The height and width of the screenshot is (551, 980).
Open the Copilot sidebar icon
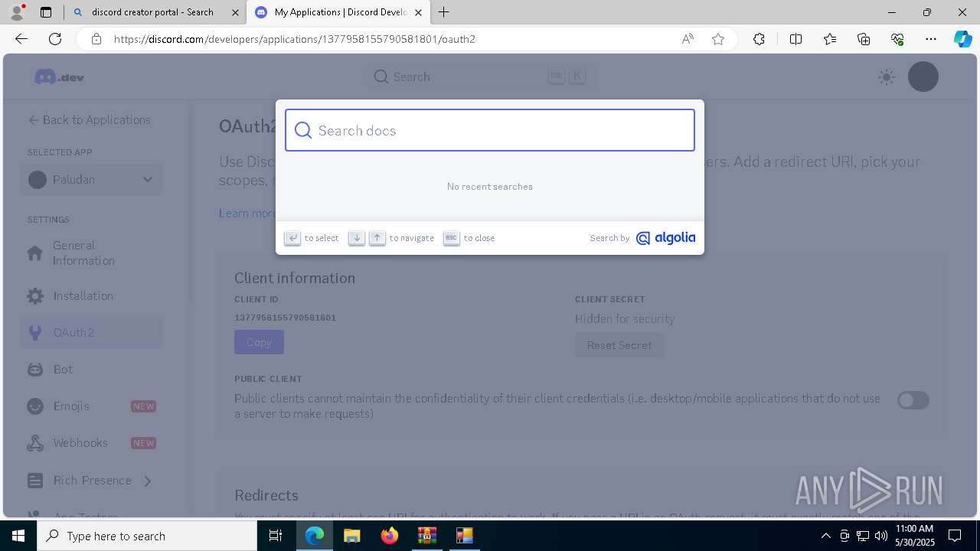click(962, 39)
